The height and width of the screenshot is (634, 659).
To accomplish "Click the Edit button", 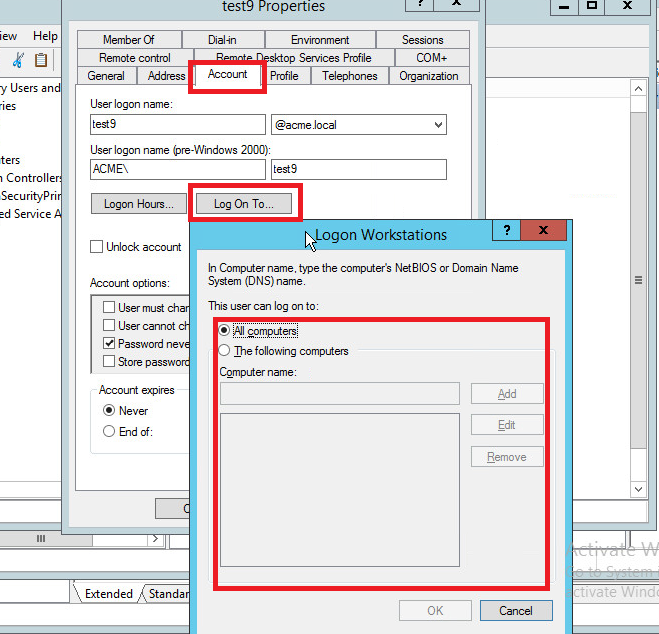I will (507, 425).
